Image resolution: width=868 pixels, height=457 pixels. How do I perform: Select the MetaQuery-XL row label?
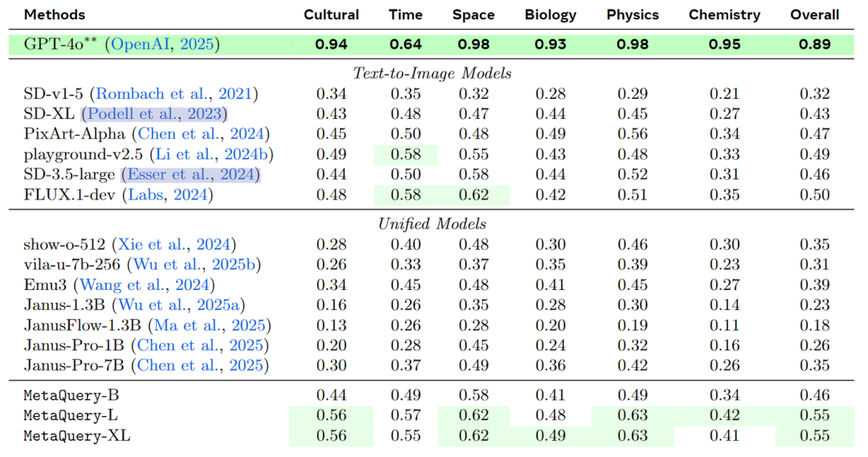tap(77, 436)
